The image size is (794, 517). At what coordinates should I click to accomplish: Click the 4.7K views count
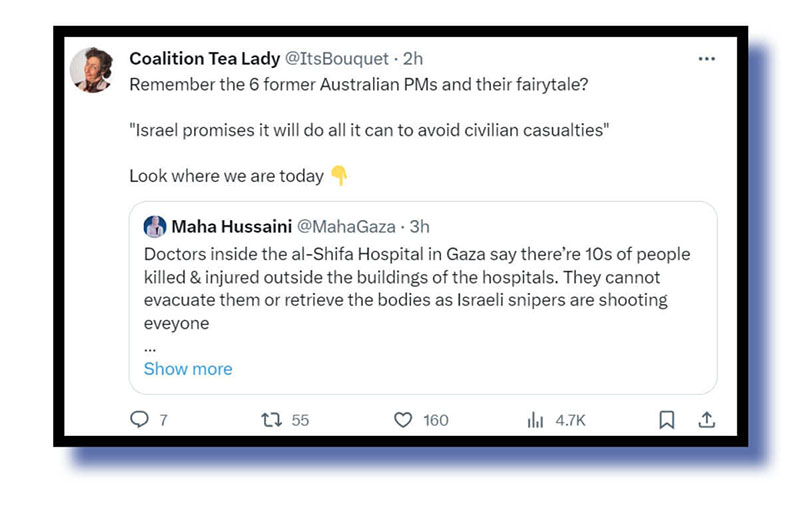pyautogui.click(x=570, y=420)
